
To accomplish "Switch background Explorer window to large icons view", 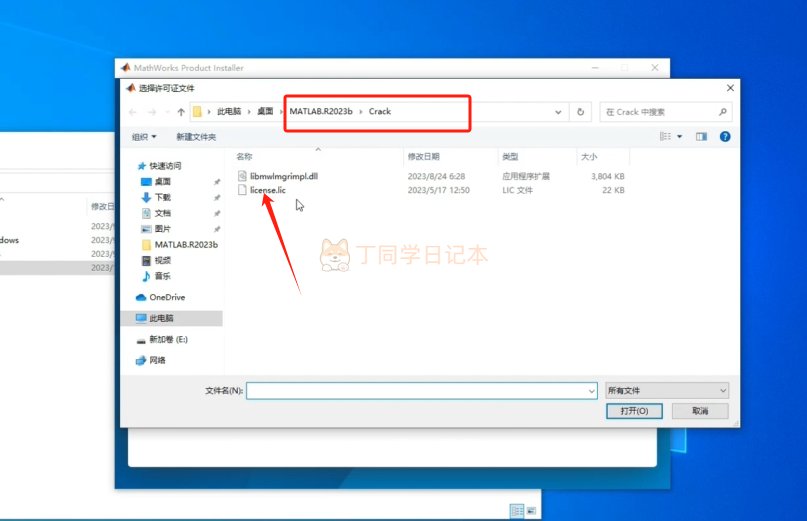I will (x=532, y=511).
